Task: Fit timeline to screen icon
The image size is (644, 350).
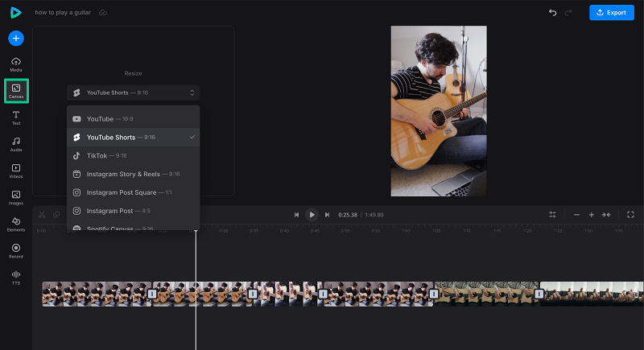Action: (x=606, y=215)
